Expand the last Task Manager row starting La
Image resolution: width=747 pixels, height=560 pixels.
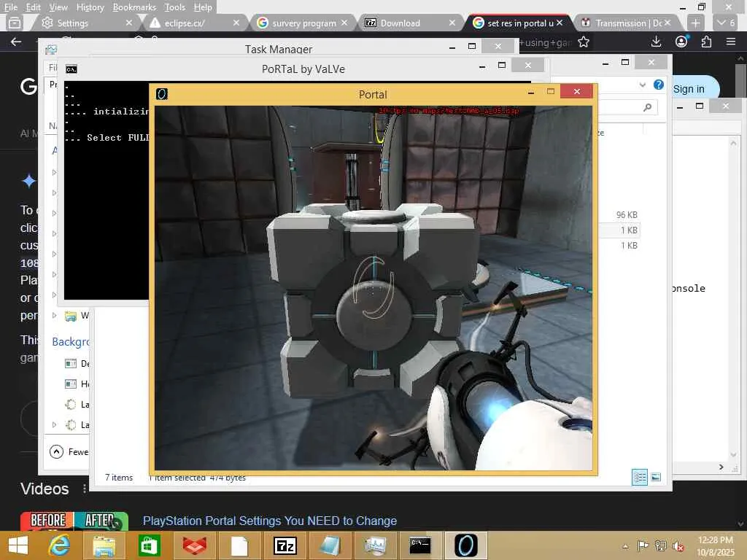point(54,424)
